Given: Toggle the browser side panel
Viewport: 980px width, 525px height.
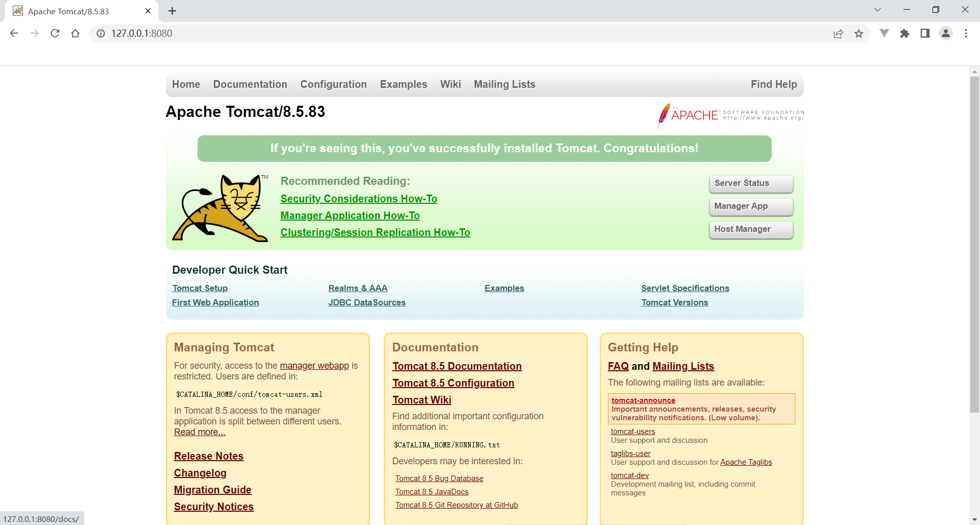Looking at the screenshot, I should (925, 33).
